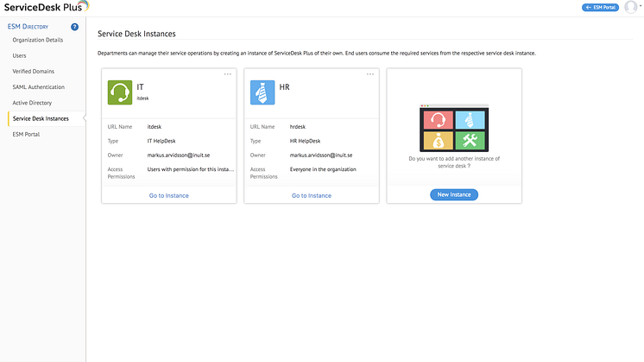Viewport: 644px width, 362px height.
Task: Click 'Everyone in the organization' text
Action: [323, 169]
